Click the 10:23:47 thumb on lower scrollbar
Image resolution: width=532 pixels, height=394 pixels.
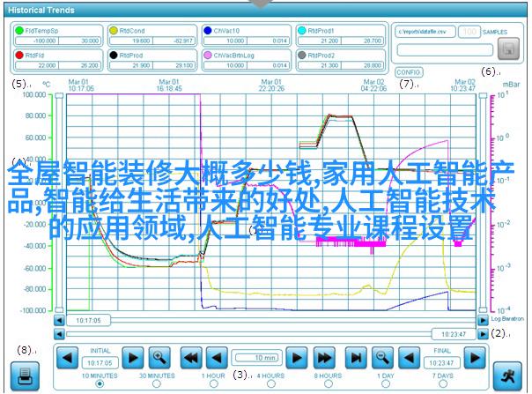454,334
